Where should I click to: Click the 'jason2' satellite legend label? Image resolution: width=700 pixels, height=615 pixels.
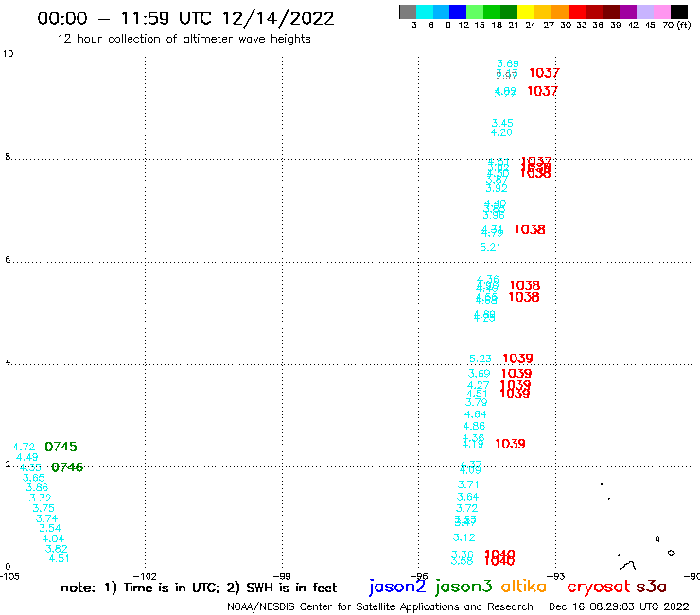[x=397, y=587]
